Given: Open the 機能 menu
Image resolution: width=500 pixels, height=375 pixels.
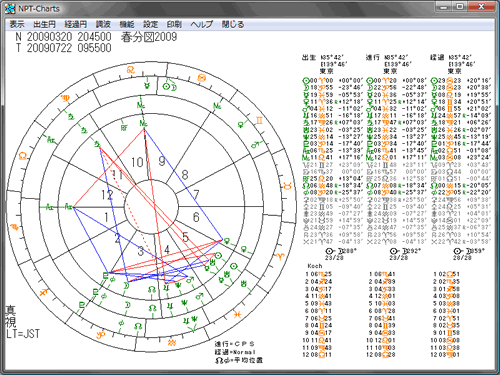Looking at the screenshot, I should [x=127, y=24].
